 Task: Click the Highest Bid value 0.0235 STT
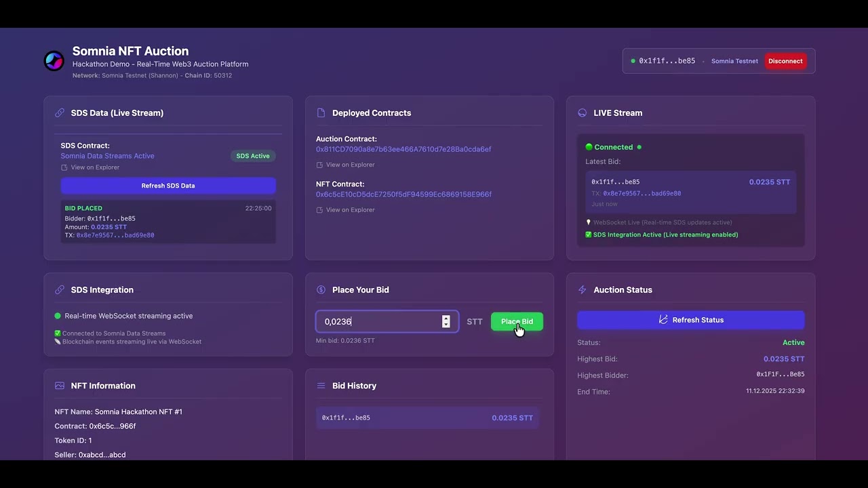tap(784, 359)
